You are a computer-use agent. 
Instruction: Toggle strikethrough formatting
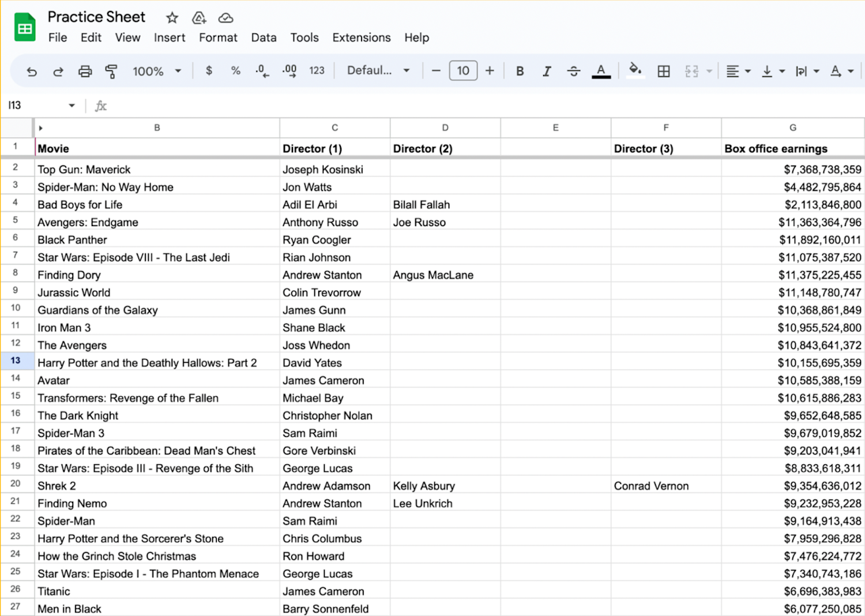(574, 71)
